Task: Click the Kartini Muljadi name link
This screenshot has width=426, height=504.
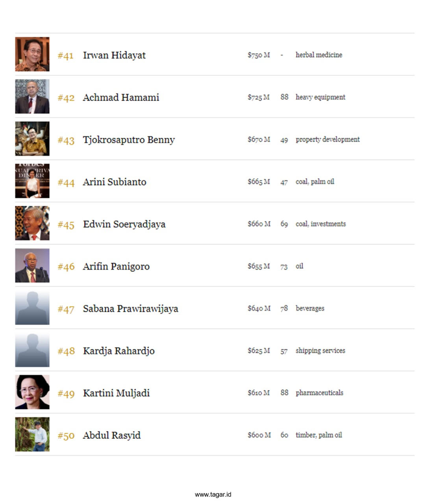Action: click(116, 393)
